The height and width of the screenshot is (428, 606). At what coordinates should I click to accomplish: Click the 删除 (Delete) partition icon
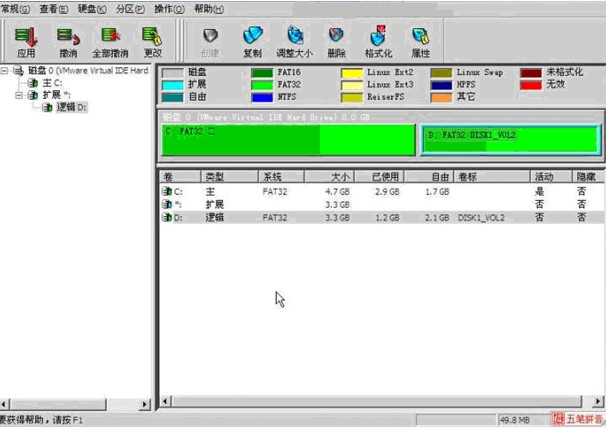click(336, 42)
